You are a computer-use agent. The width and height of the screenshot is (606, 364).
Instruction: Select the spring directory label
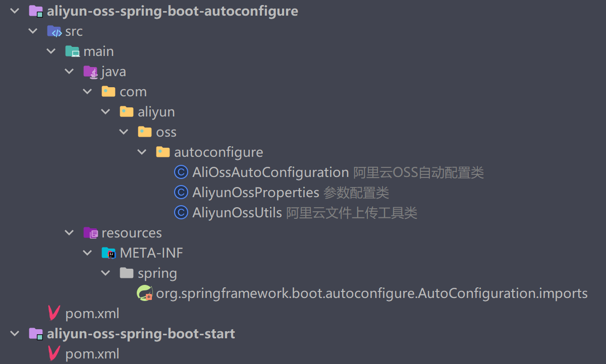pos(157,274)
